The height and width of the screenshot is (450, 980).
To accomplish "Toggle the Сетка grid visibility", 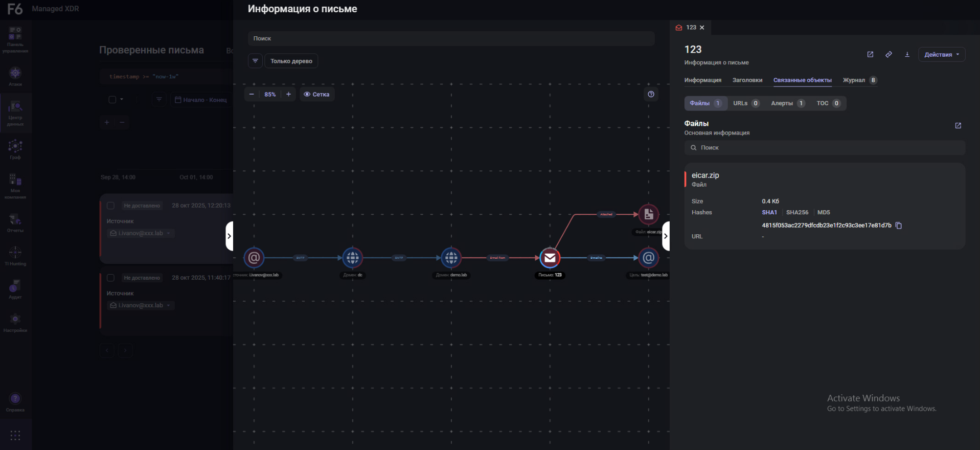I will [x=316, y=95].
